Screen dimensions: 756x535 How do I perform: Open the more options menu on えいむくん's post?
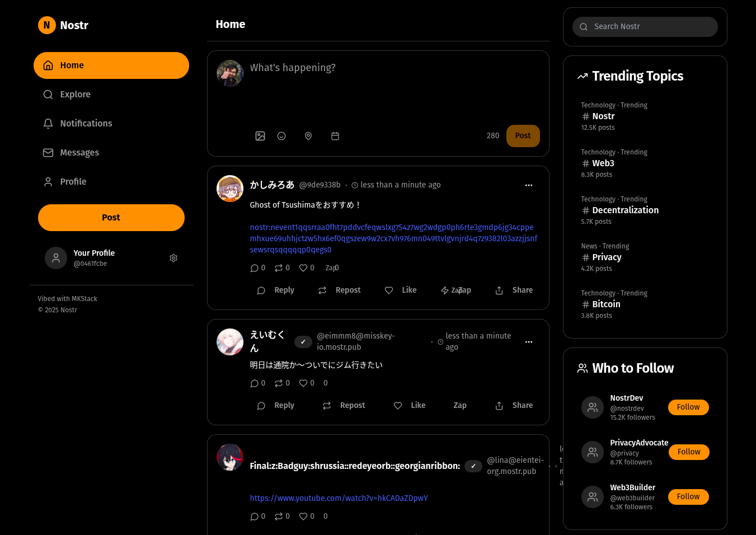click(x=529, y=342)
